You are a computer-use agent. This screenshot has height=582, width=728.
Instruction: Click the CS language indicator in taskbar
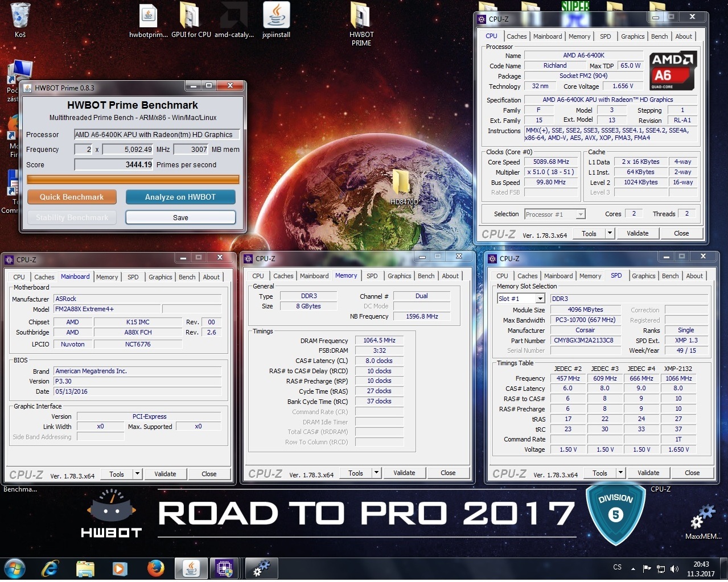point(617,567)
